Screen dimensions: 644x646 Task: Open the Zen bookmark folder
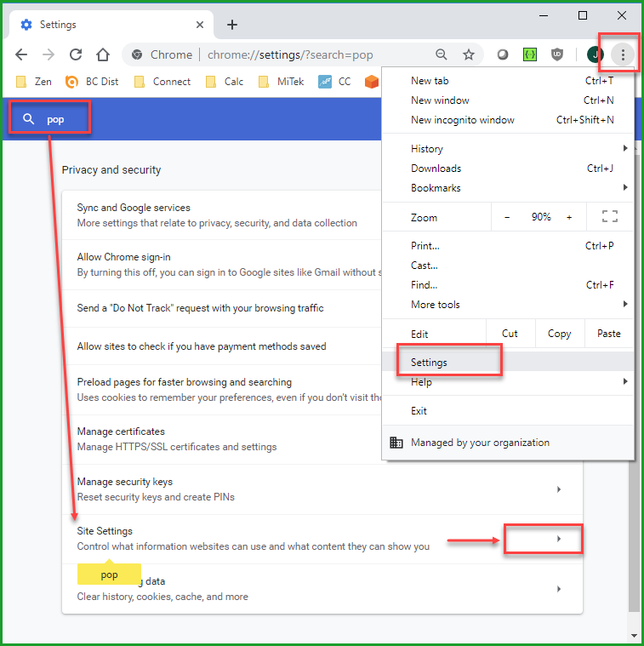(34, 82)
